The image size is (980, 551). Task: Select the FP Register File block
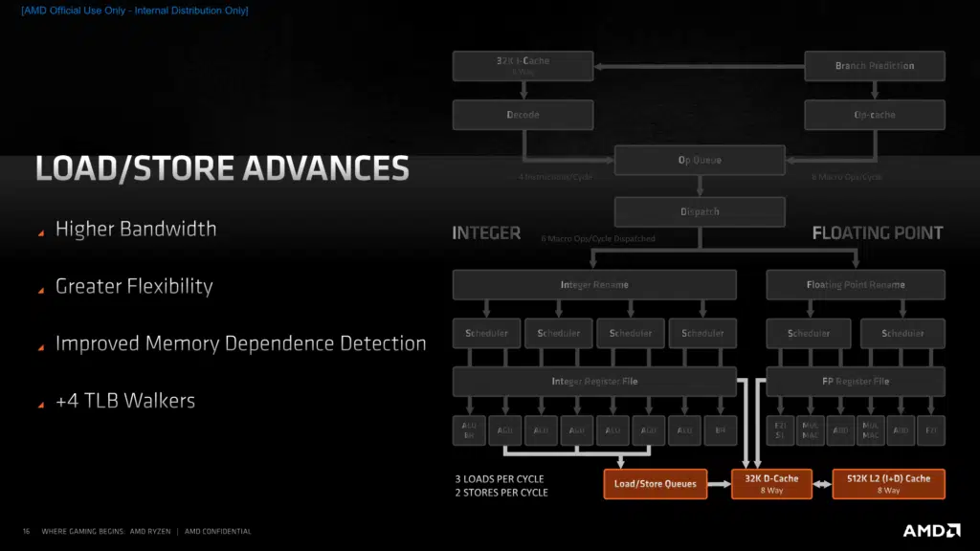[856, 381]
